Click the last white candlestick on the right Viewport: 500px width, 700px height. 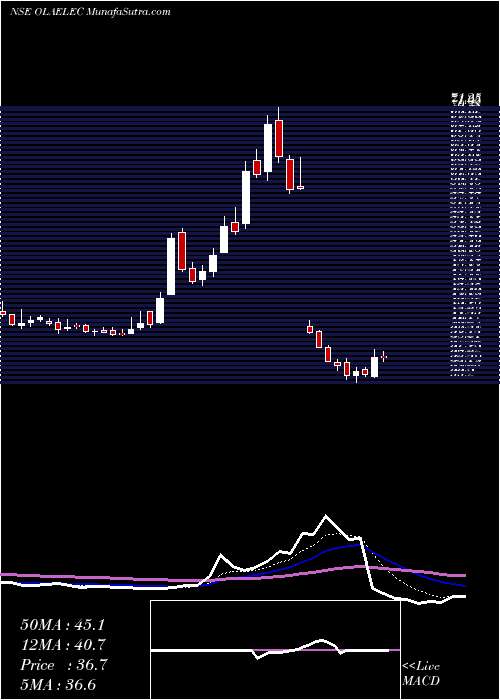coord(374,367)
